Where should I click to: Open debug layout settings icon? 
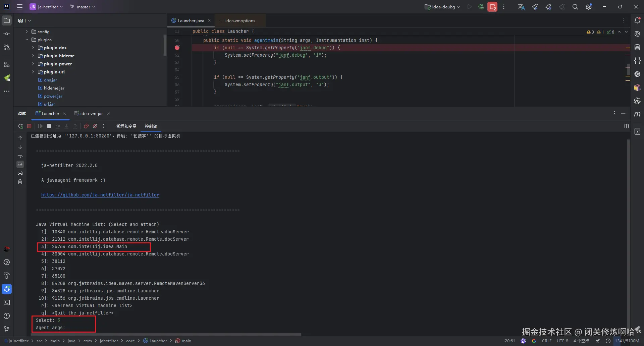pyautogui.click(x=627, y=126)
